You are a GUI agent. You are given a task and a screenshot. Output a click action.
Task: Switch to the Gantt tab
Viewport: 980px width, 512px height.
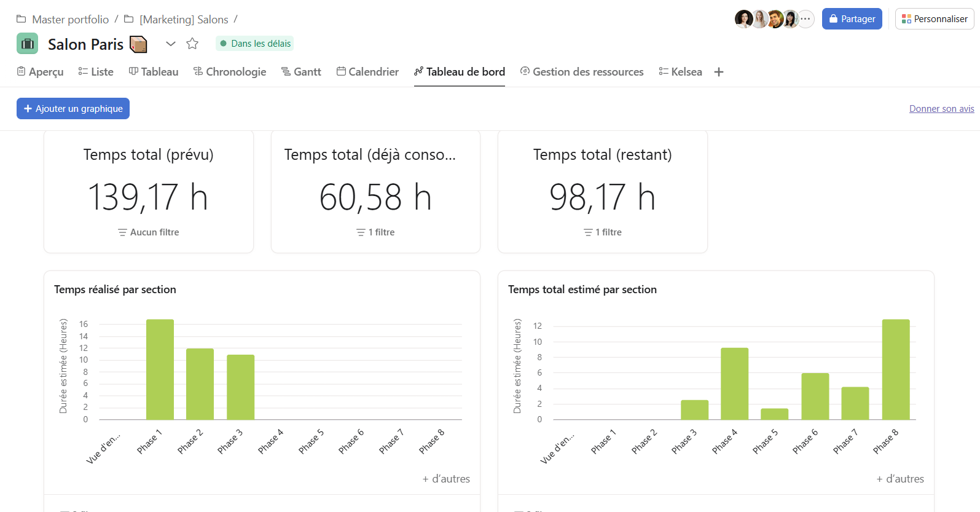[301, 72]
